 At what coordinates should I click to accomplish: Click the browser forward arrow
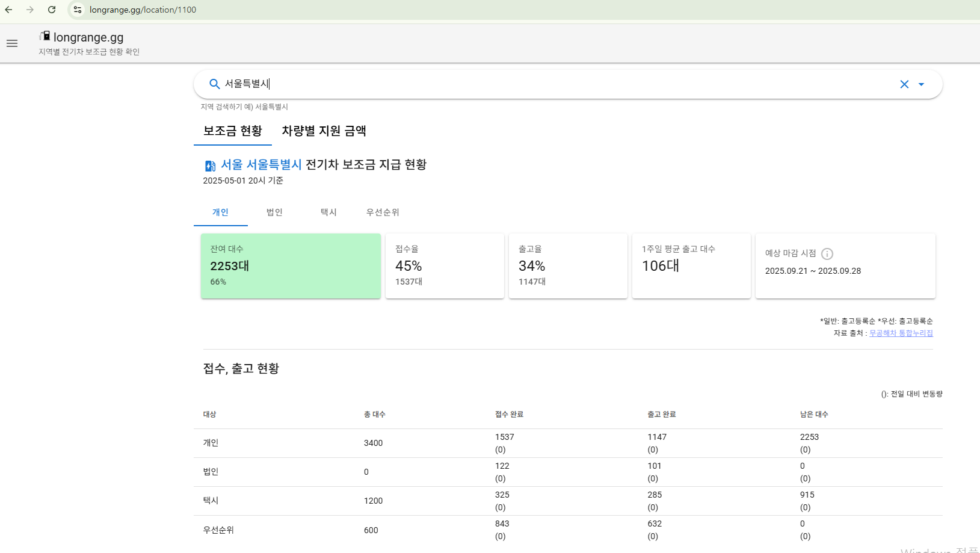click(x=30, y=10)
